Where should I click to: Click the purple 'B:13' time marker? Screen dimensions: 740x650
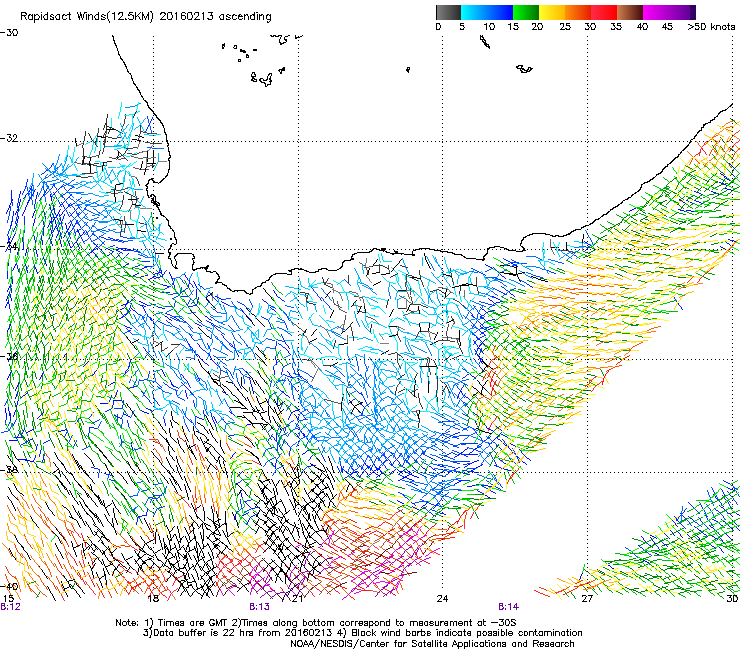tap(260, 607)
